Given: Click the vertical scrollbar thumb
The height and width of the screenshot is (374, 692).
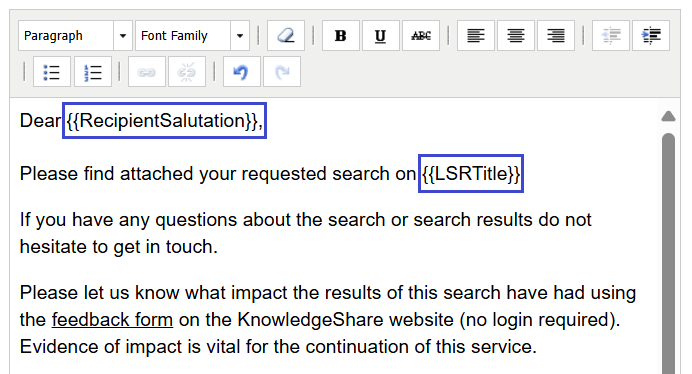Looking at the screenshot, I should (x=668, y=253).
